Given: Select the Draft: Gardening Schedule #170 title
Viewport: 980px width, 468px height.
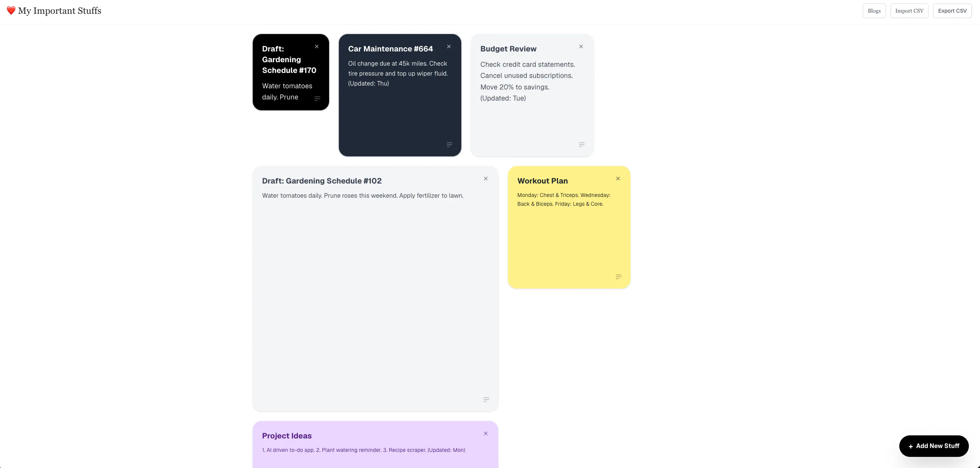Looking at the screenshot, I should [289, 60].
